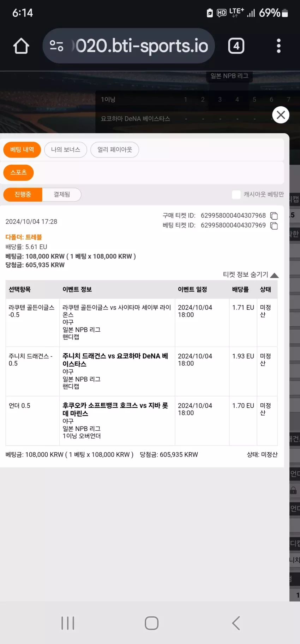Tap the browser home icon
300x644 pixels.
(21, 46)
